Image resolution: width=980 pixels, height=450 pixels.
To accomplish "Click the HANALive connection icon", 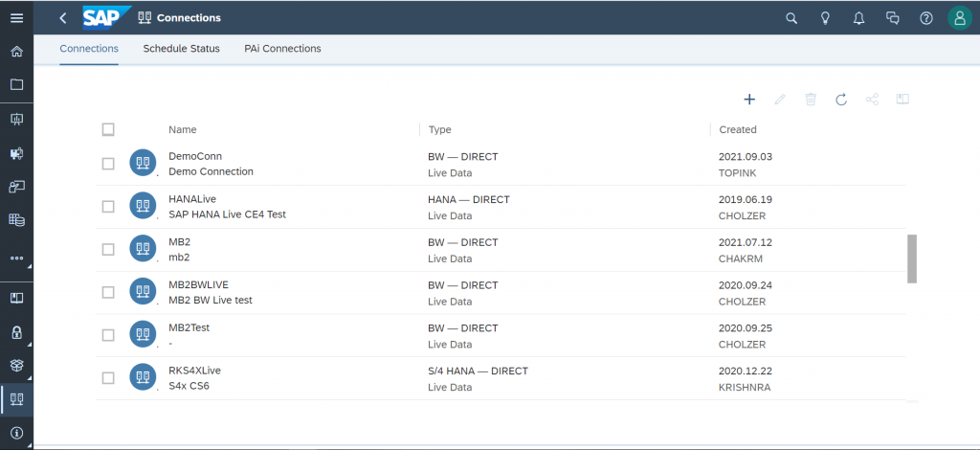I will click(x=143, y=206).
